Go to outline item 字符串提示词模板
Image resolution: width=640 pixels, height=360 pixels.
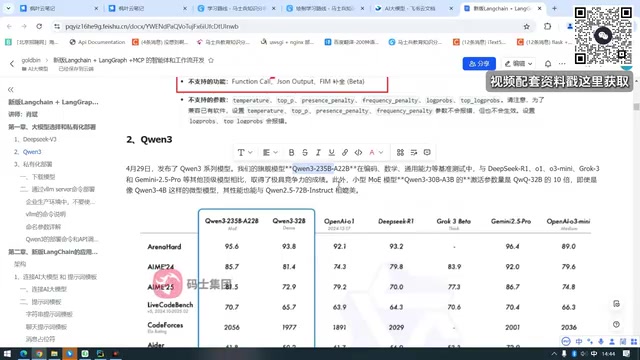click(x=49, y=314)
